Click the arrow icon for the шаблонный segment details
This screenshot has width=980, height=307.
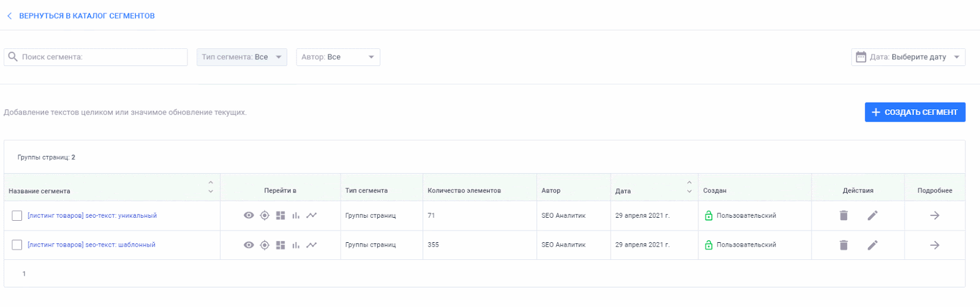[935, 245]
